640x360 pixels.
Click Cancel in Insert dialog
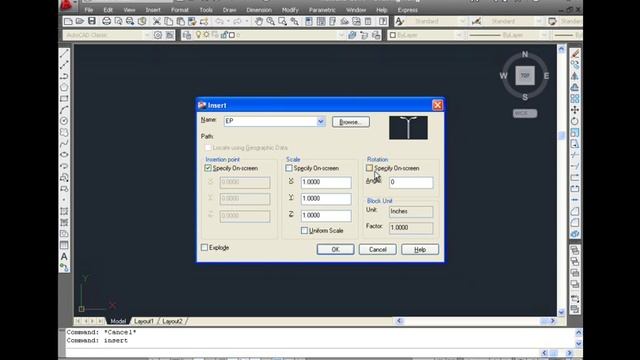[378, 249]
